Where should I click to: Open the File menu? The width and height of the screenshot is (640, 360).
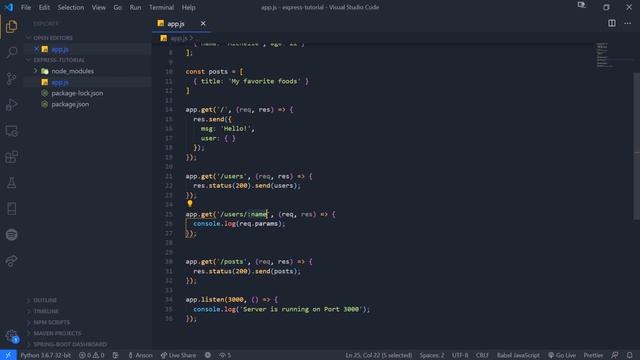pos(26,7)
